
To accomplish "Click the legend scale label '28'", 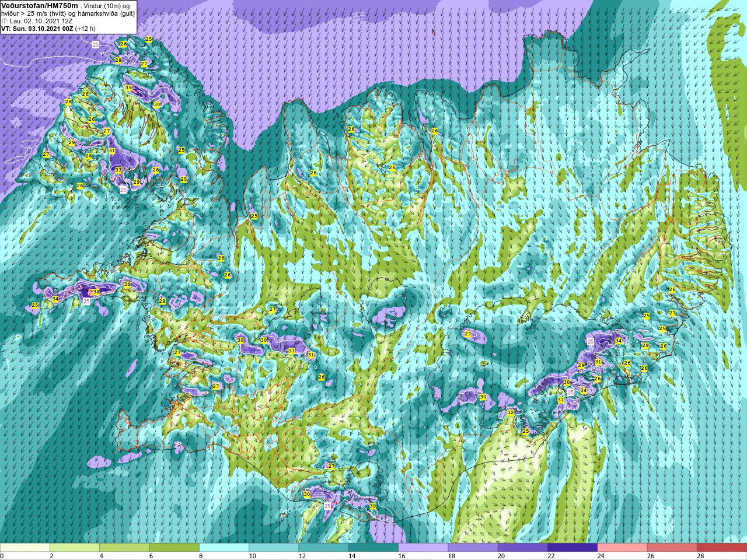I will tap(701, 556).
